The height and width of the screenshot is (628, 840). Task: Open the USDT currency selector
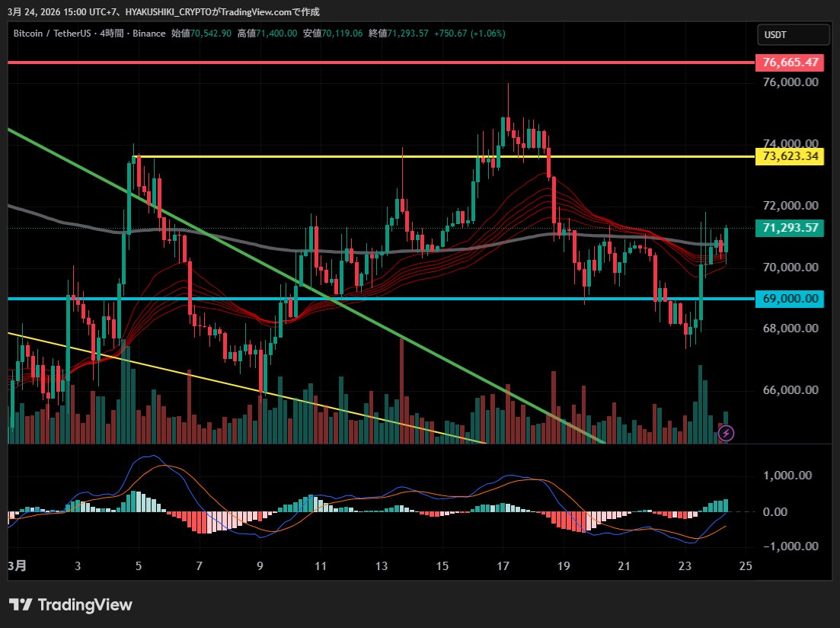point(793,35)
